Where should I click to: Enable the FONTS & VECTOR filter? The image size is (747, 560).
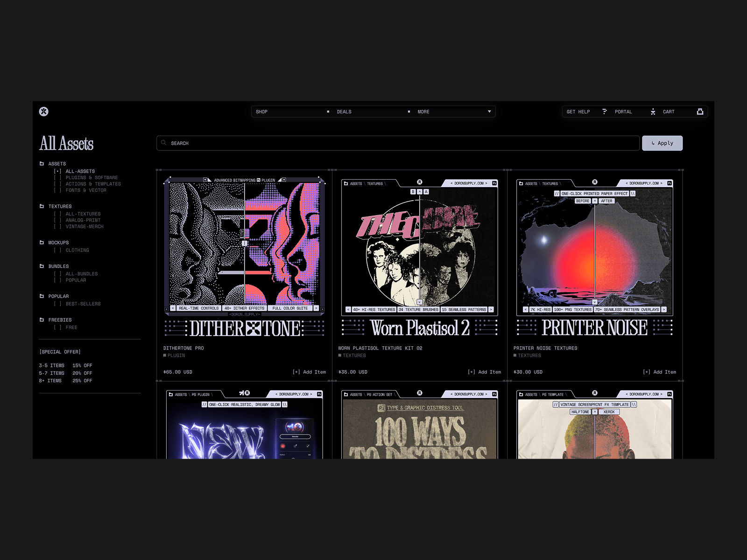click(x=57, y=190)
